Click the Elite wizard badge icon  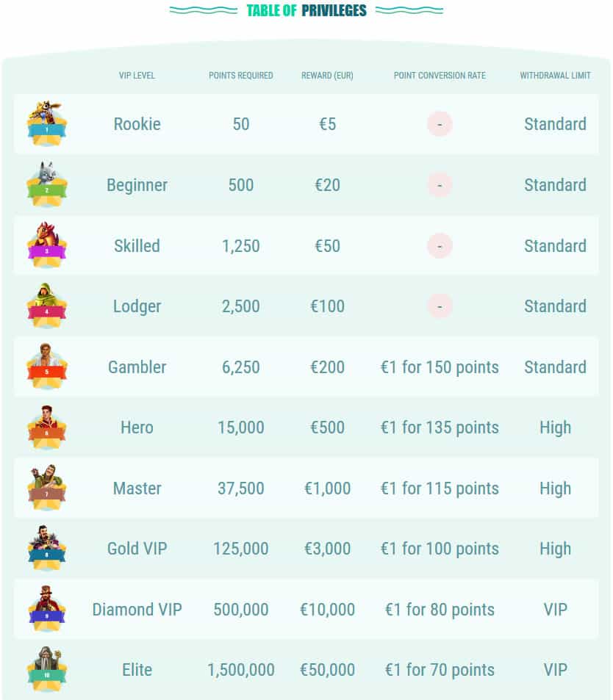[47, 669]
